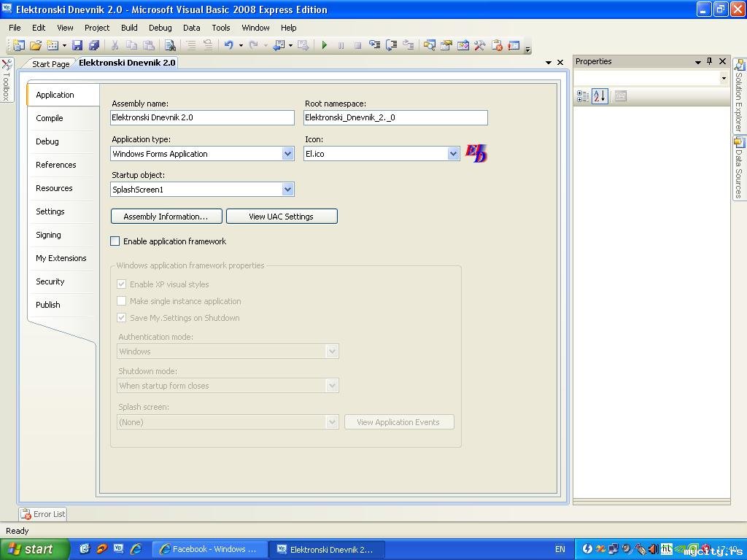The height and width of the screenshot is (560, 747).
Task: Switch to the Start Page tab
Action: tap(50, 64)
